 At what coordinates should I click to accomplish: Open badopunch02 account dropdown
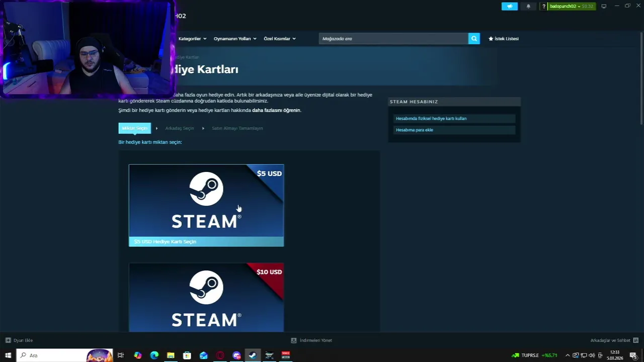pyautogui.click(x=571, y=6)
